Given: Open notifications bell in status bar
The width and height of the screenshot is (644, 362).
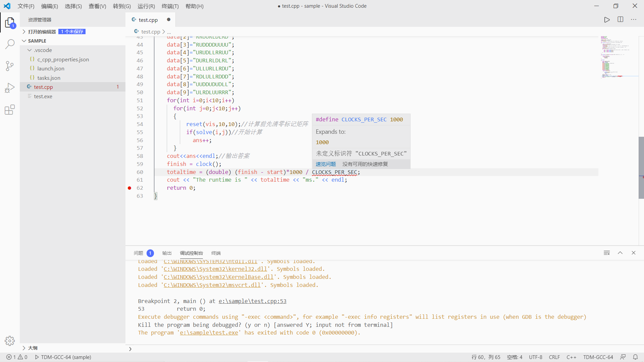Looking at the screenshot, I should (x=635, y=357).
